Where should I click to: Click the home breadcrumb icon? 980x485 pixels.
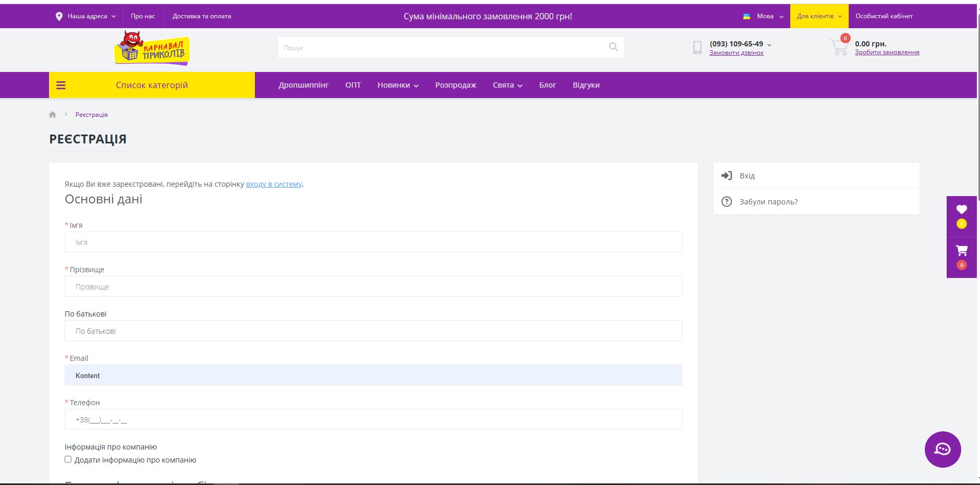pyautogui.click(x=53, y=115)
